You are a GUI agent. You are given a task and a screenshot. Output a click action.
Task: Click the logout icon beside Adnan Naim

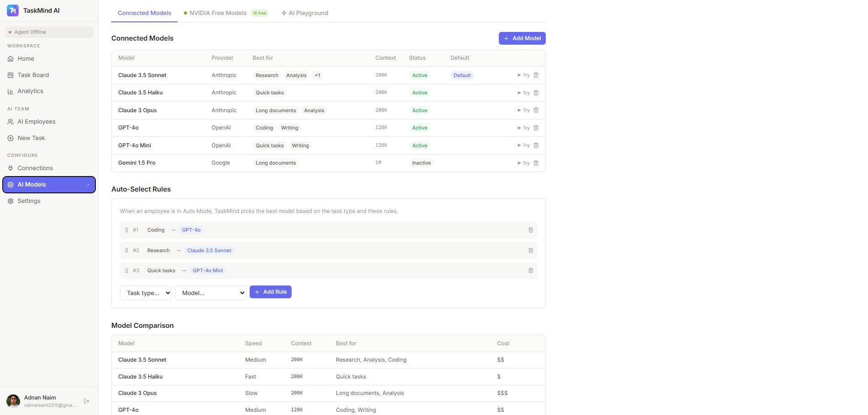(87, 401)
